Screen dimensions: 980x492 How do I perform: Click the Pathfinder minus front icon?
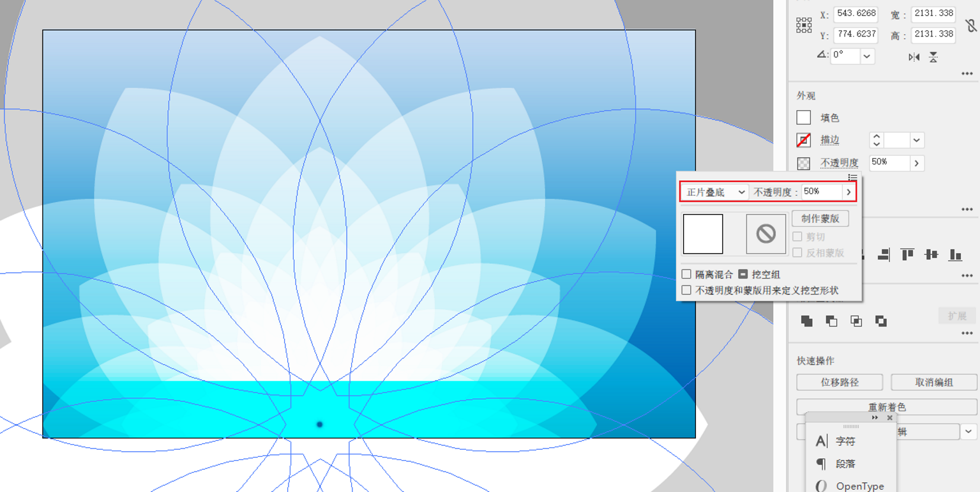point(831,321)
